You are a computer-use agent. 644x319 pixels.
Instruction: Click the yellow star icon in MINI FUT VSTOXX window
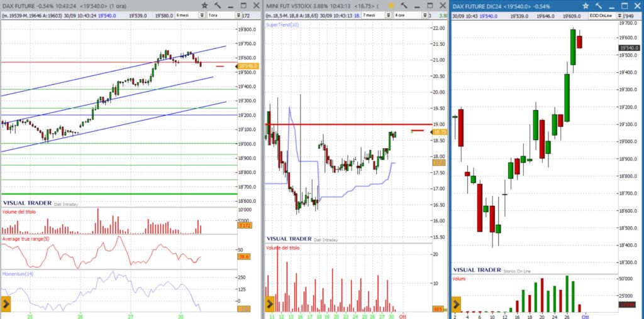[391, 6]
